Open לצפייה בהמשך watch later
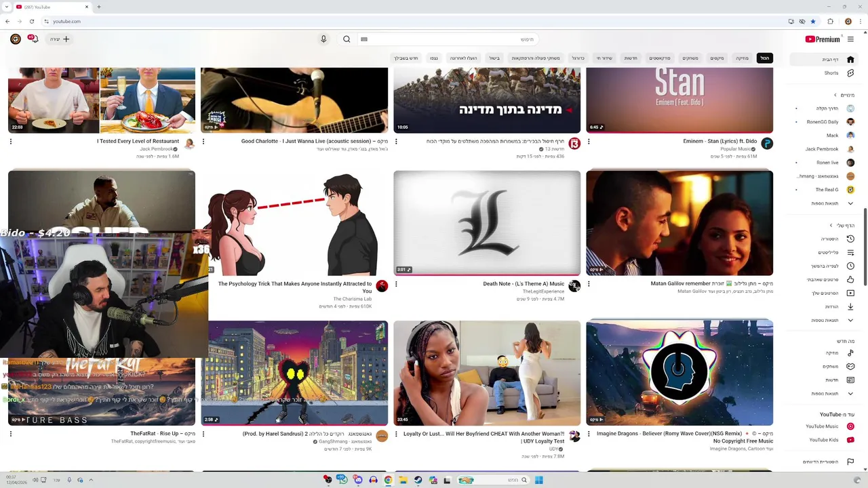868x488 pixels. point(824,266)
